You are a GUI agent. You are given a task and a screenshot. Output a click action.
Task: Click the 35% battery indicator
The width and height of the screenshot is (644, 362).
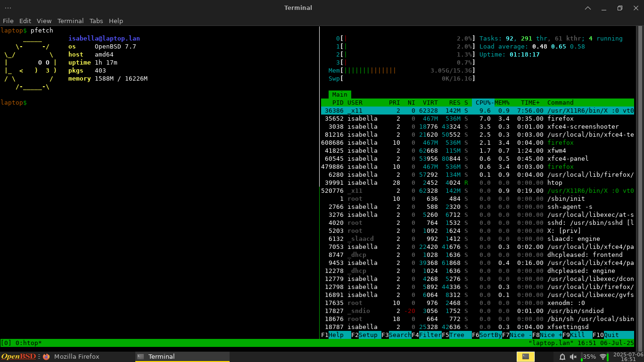pyautogui.click(x=587, y=357)
